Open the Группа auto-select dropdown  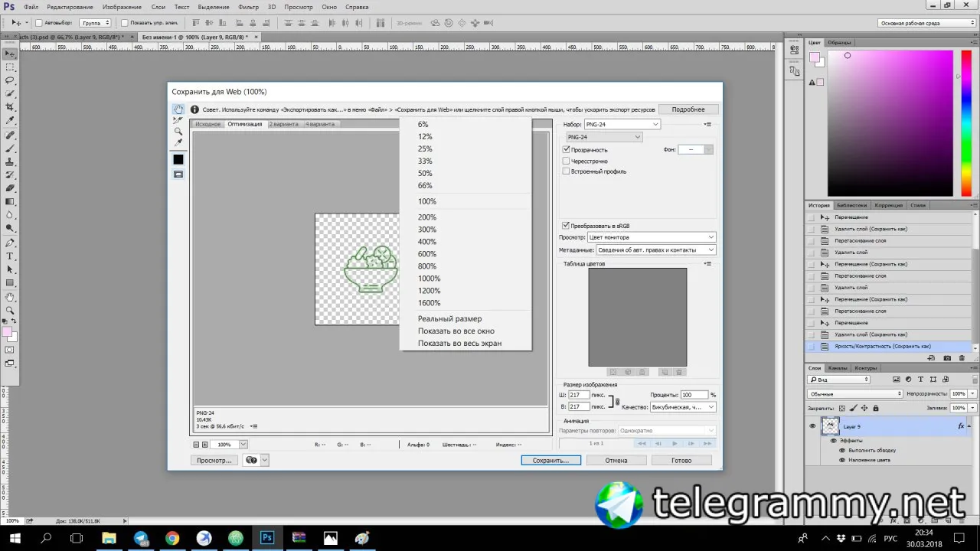[x=95, y=23]
